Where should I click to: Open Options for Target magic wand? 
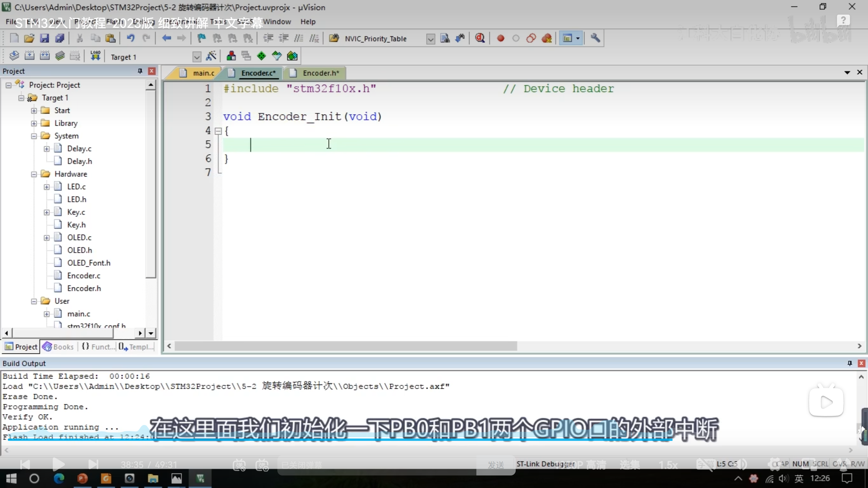tap(211, 56)
